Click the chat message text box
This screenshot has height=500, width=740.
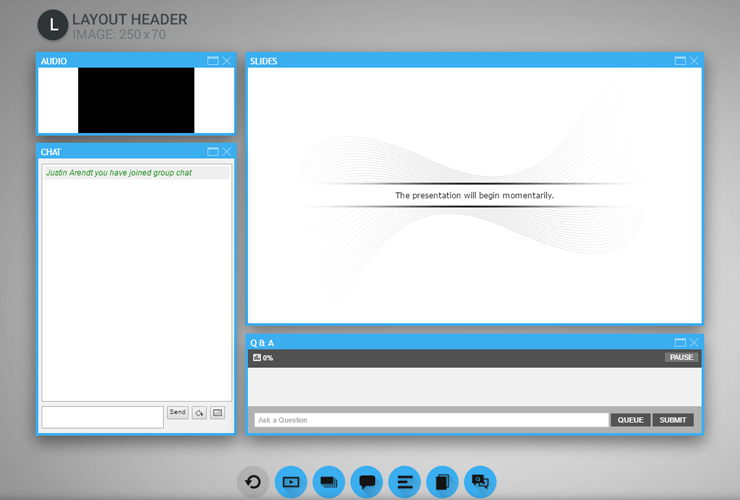102,417
